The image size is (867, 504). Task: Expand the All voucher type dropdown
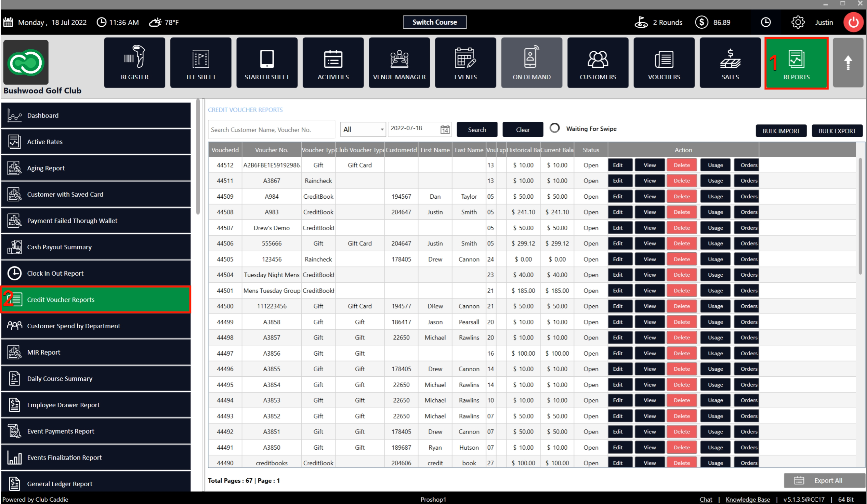tap(363, 130)
